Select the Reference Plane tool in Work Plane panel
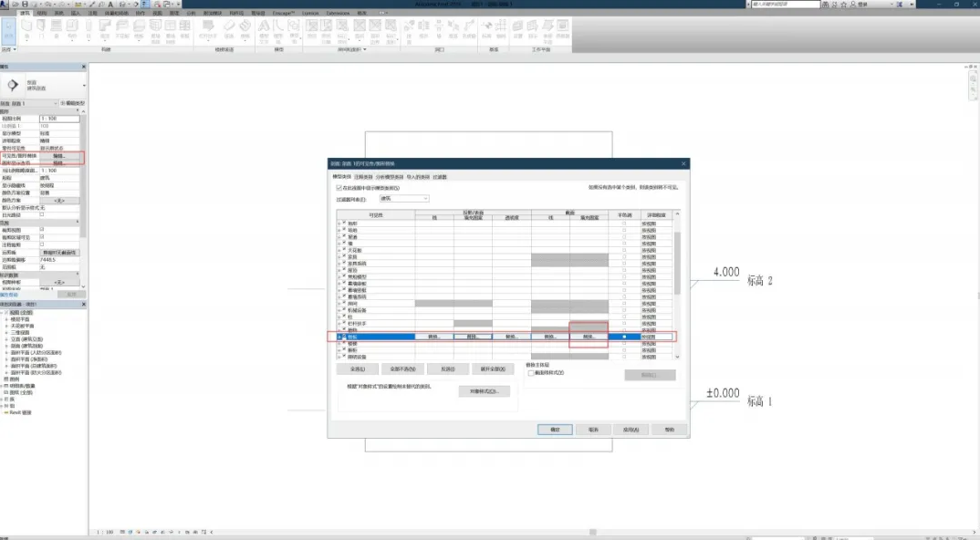This screenshot has width=980, height=540. tap(547, 31)
